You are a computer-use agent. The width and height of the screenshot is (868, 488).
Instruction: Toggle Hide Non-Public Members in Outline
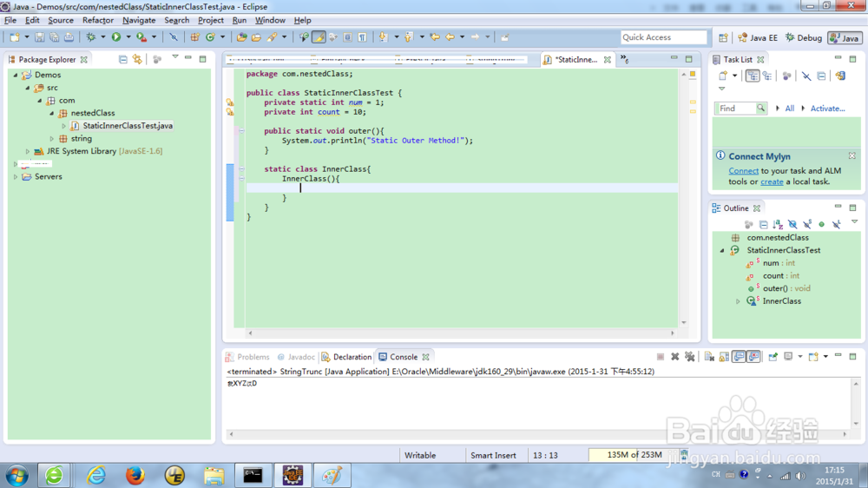click(821, 224)
